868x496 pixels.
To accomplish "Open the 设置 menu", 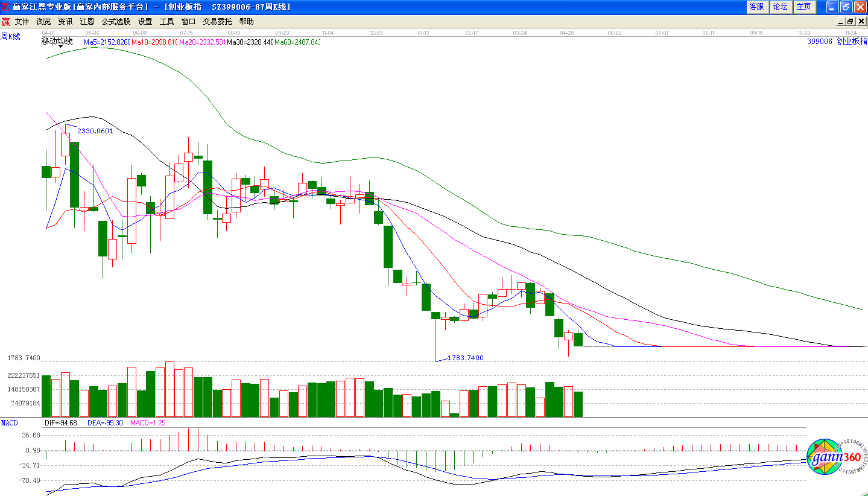I will click(145, 22).
